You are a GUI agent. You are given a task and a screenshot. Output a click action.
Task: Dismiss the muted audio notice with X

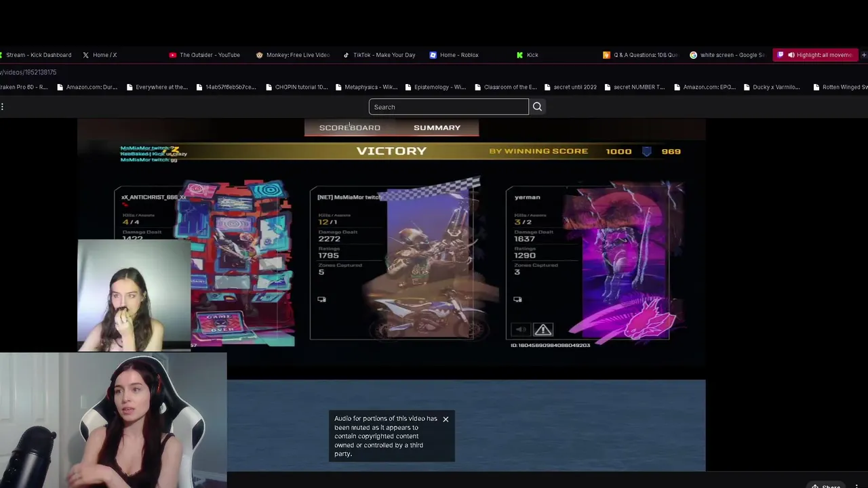(x=446, y=419)
